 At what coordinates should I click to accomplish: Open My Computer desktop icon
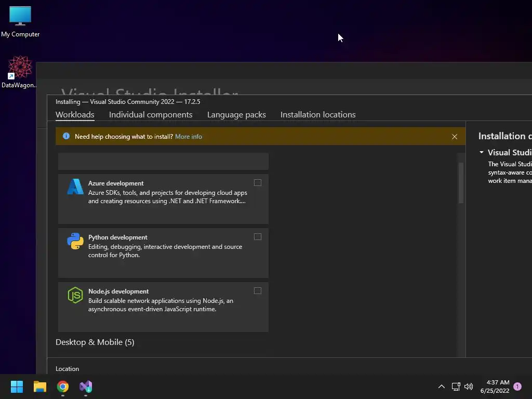(20, 21)
